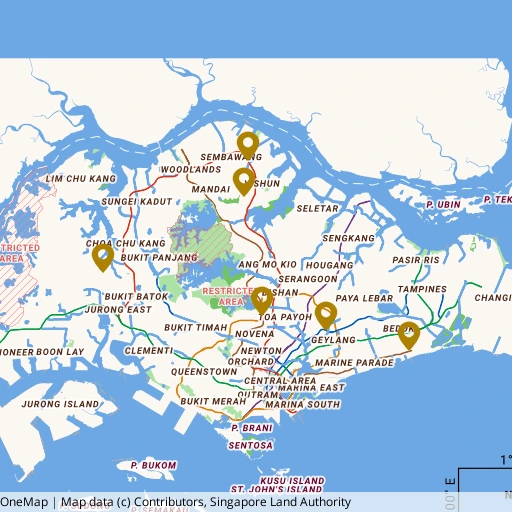512x512 pixels.
Task: Click the KUSU ISLAND label
Action: (292, 481)
